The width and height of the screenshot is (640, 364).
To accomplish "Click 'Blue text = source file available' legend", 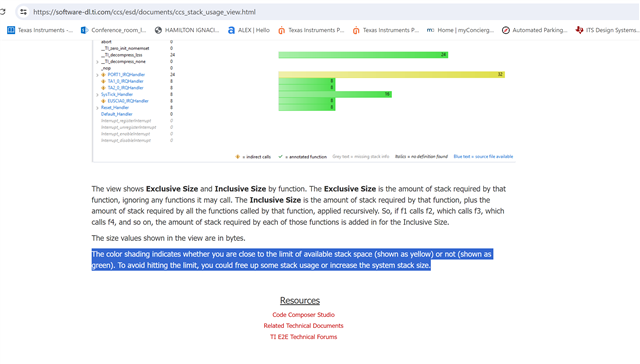I will [x=483, y=157].
